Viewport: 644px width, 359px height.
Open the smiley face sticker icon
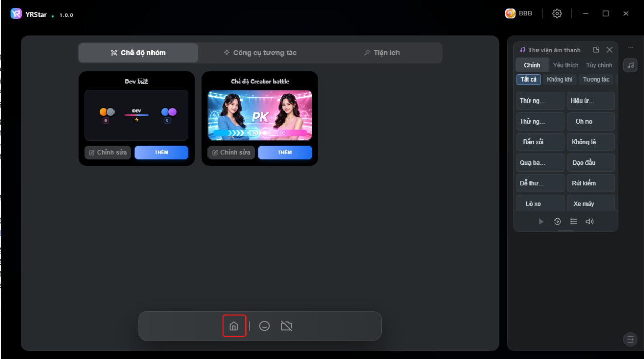[x=264, y=326]
